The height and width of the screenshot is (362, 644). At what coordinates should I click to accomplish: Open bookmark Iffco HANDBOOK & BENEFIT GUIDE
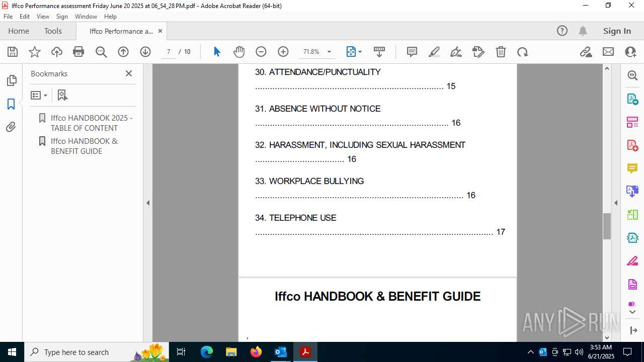84,146
